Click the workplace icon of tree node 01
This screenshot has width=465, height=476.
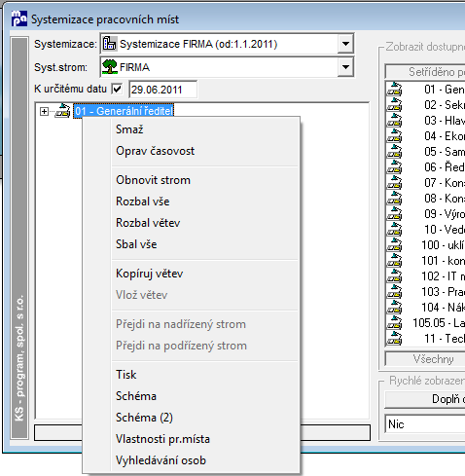tap(62, 111)
